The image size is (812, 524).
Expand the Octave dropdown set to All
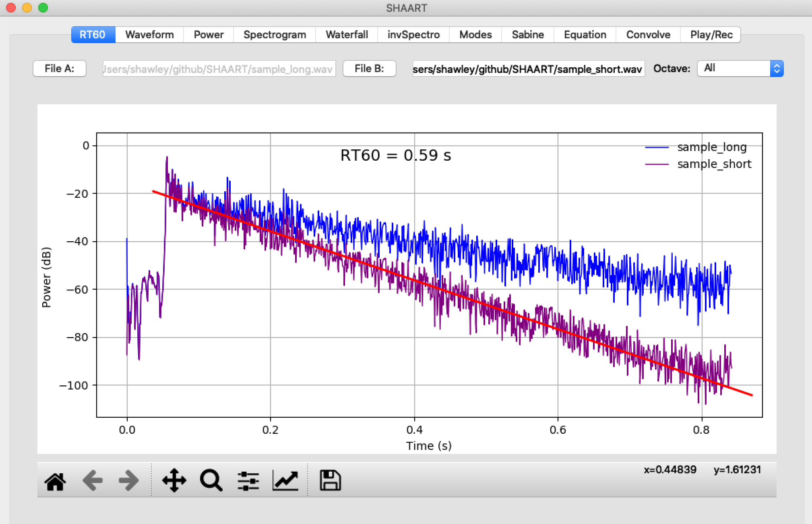tap(740, 68)
